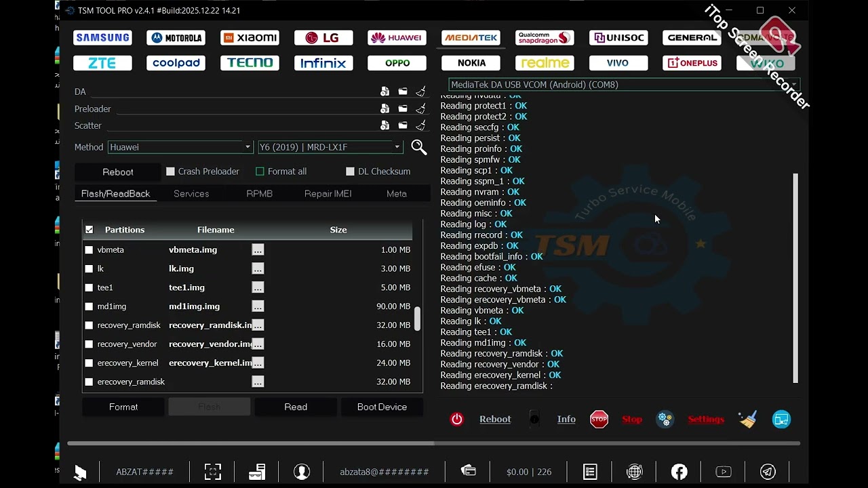Viewport: 868px width, 488px height.
Task: Switch to the Repair IMEI tab
Action: pyautogui.click(x=328, y=194)
